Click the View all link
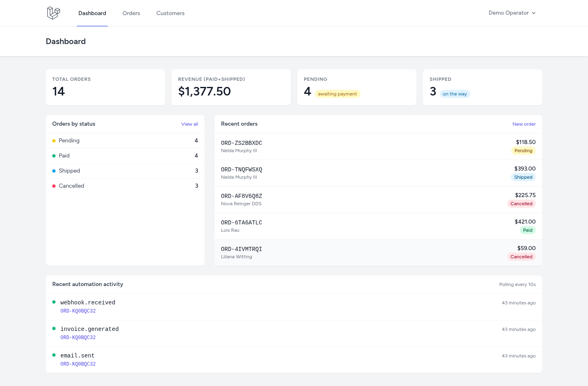The width and height of the screenshot is (588, 386). [190, 124]
